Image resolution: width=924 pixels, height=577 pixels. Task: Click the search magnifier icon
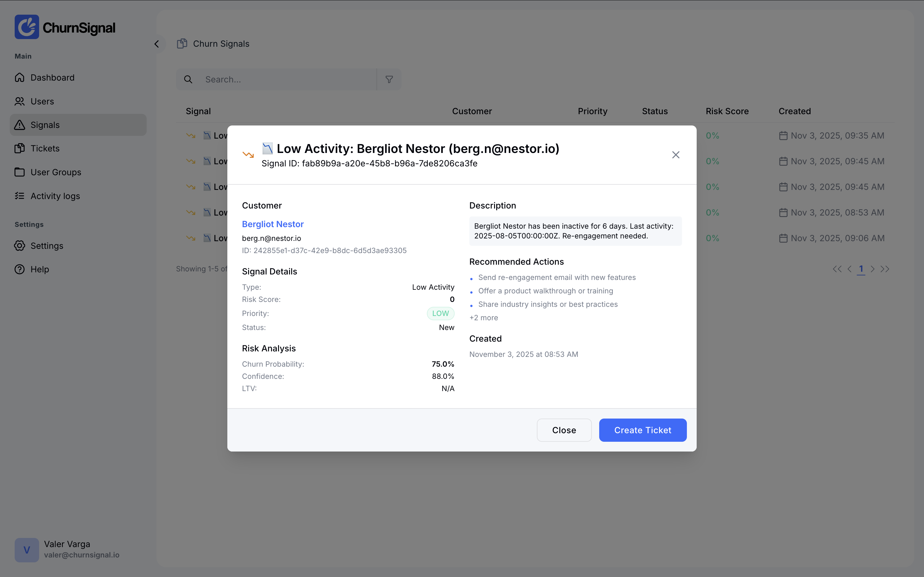[188, 79]
